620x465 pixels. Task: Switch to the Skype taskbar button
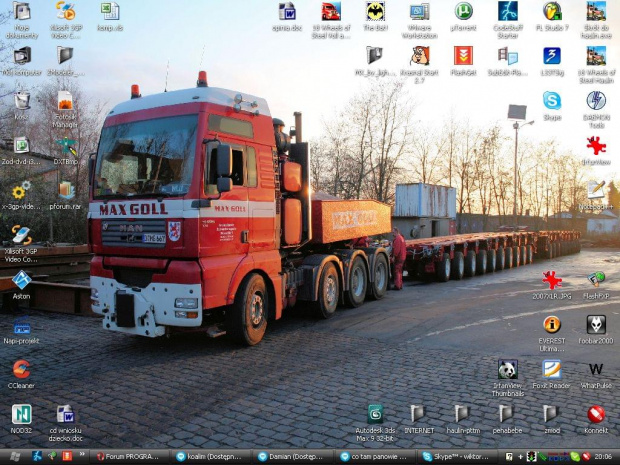(460, 456)
